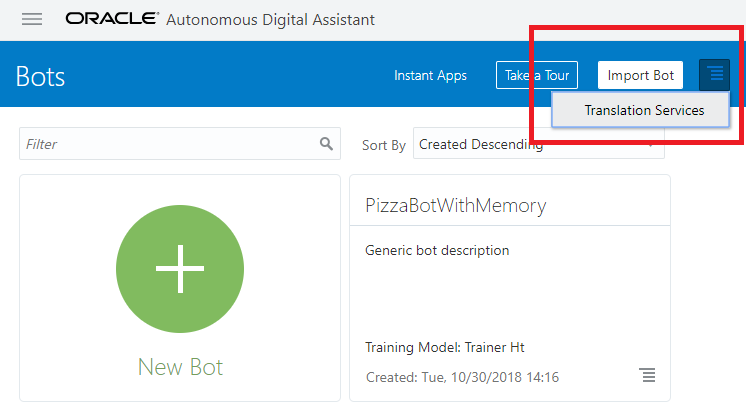Click Take a Tour button
The height and width of the screenshot is (407, 746).
(537, 75)
